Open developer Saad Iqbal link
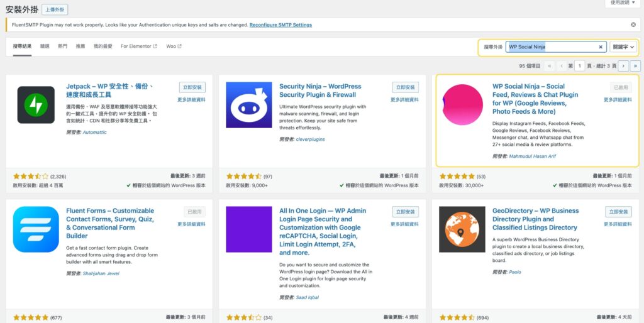Image resolution: width=644 pixels, height=323 pixels. coord(307,297)
